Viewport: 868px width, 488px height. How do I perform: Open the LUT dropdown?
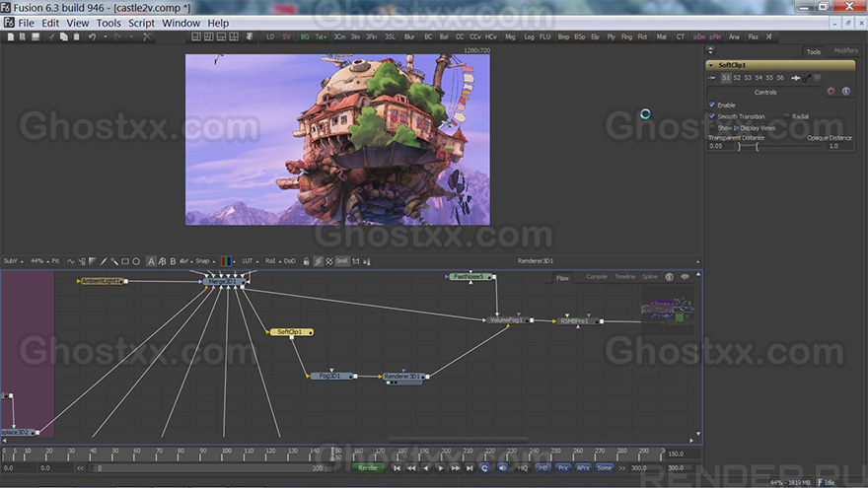250,261
